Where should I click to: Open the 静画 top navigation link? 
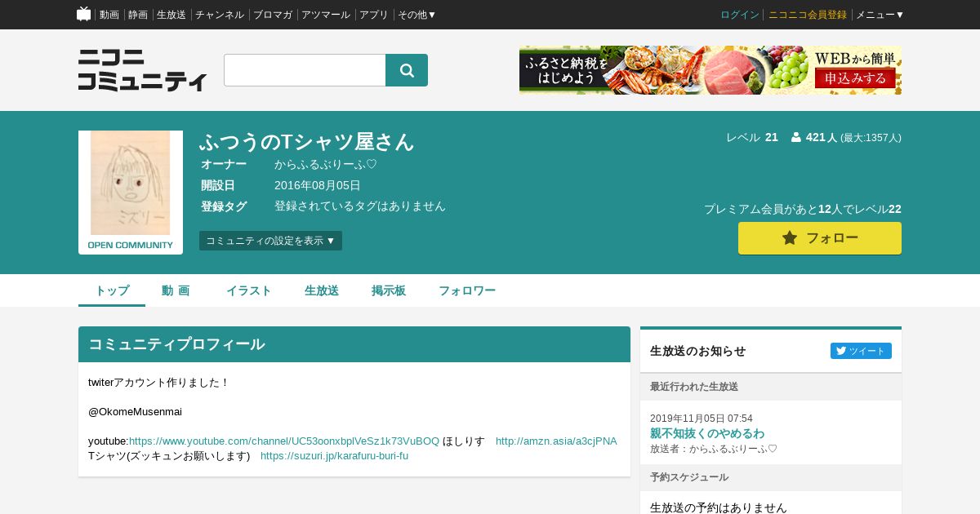pos(138,15)
